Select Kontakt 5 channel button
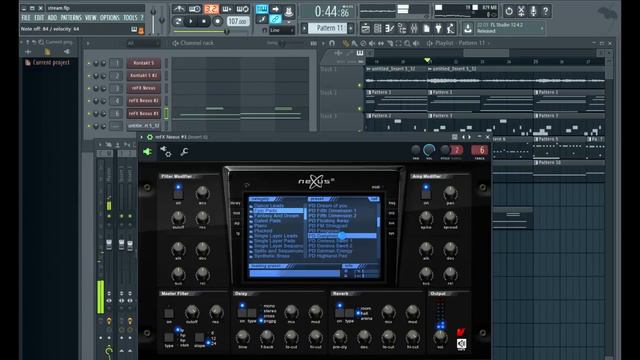640x360 pixels. click(x=143, y=63)
